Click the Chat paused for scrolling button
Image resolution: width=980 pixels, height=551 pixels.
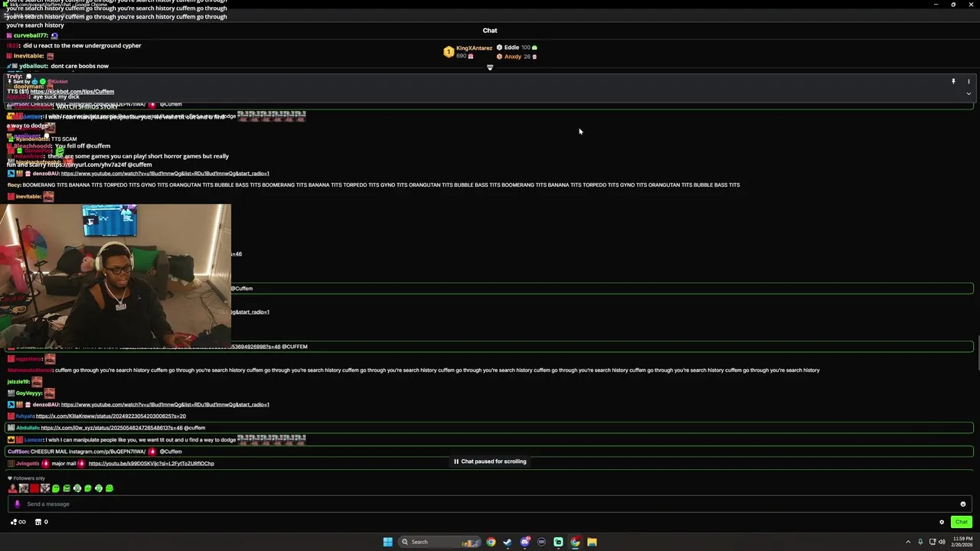490,461
